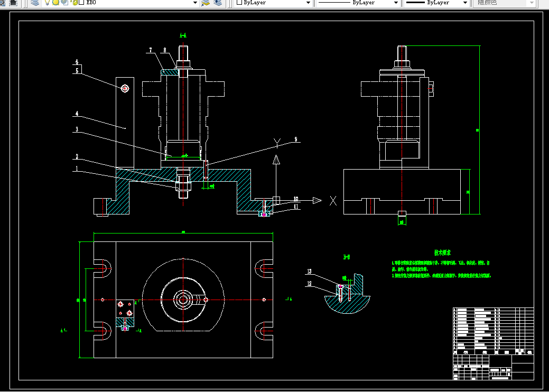The width and height of the screenshot is (549, 392).
Task: Click the Y axis label of UCS icon
Action: coord(277,143)
